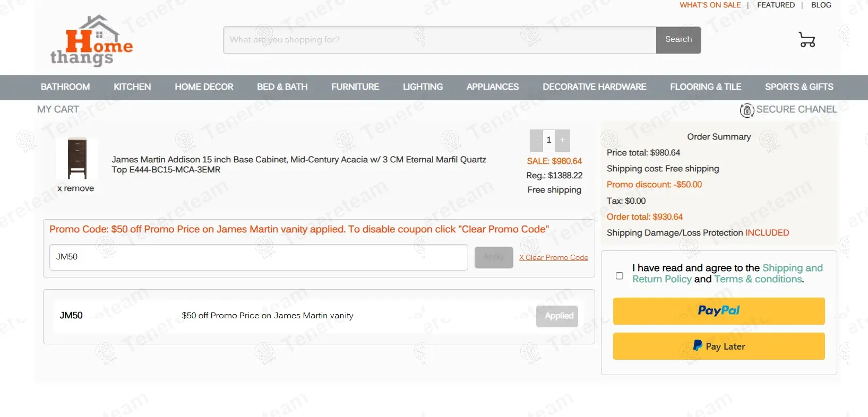This screenshot has height=417, width=868.
Task: Click the Promo discount: -$50.00 line
Action: coord(654,185)
